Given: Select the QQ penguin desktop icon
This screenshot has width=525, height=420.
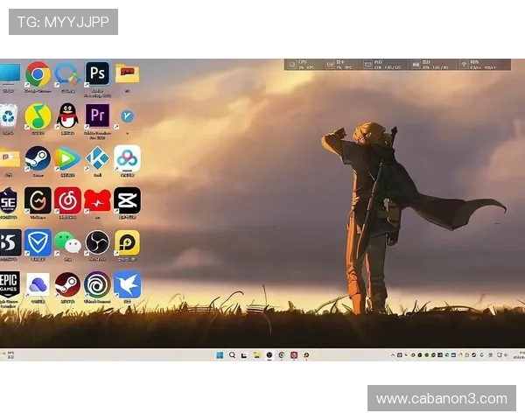Looking at the screenshot, I should tap(67, 115).
